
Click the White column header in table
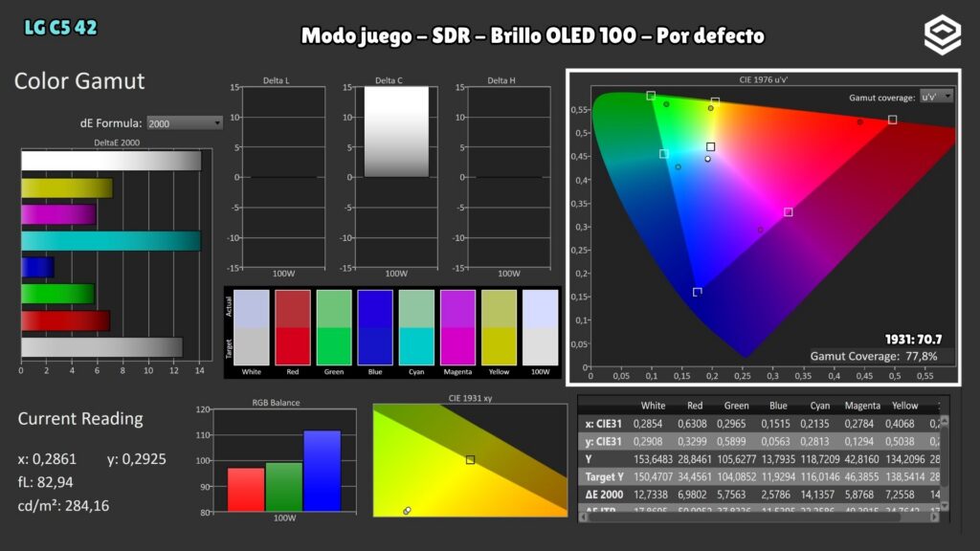653,406
